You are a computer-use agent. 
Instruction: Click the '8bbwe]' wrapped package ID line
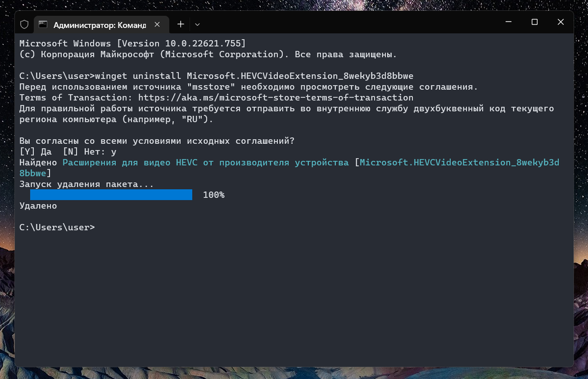[35, 173]
